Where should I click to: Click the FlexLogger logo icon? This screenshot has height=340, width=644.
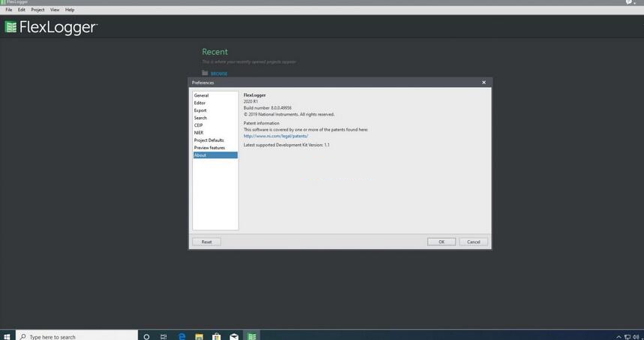[x=11, y=27]
